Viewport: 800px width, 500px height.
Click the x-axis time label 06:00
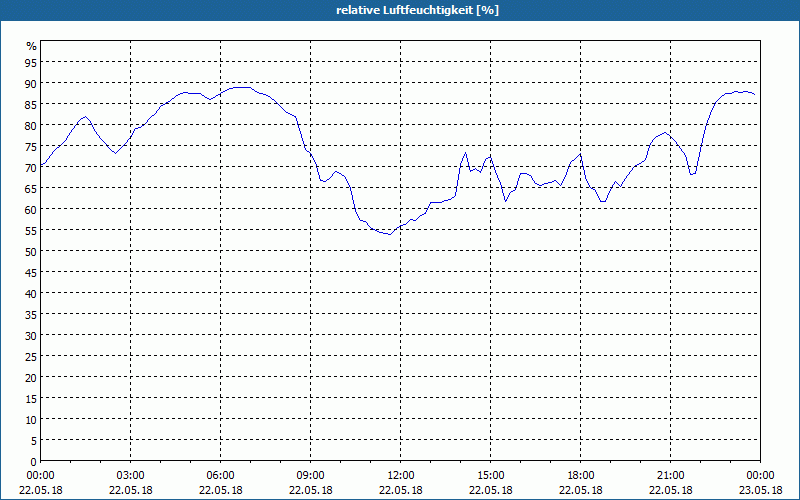click(220, 476)
